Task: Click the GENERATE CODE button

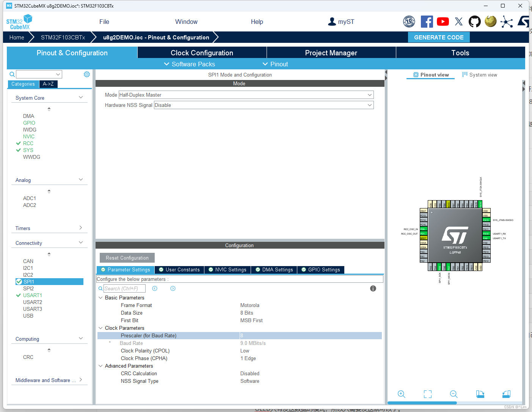Action: (x=439, y=37)
